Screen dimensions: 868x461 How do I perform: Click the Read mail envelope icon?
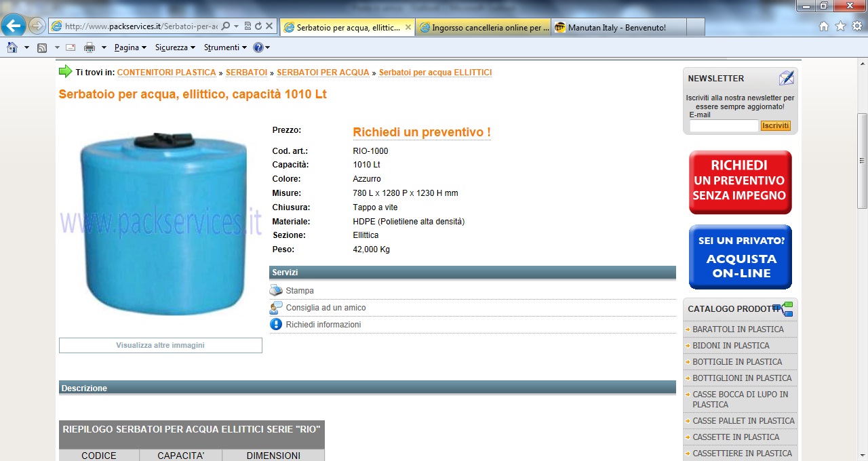pyautogui.click(x=71, y=47)
